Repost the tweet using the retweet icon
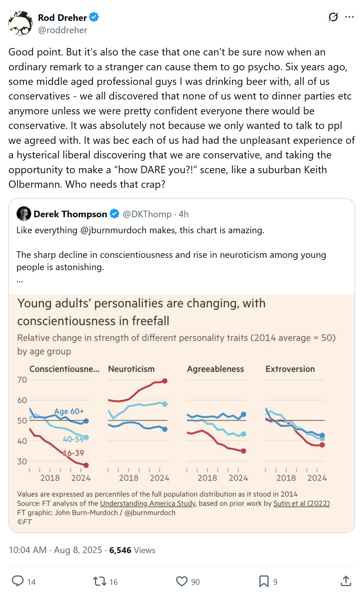This screenshot has height=594, width=364. point(100,581)
